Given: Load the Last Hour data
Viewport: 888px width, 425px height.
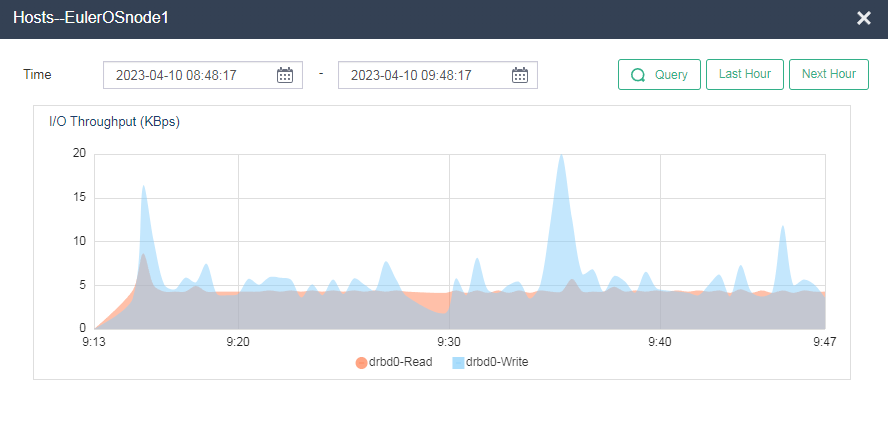Looking at the screenshot, I should point(745,74).
